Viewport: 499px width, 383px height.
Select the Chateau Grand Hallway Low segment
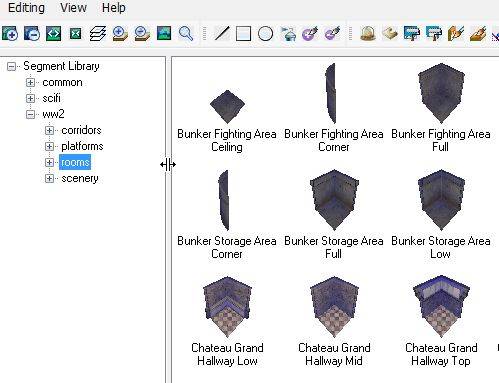point(227,322)
